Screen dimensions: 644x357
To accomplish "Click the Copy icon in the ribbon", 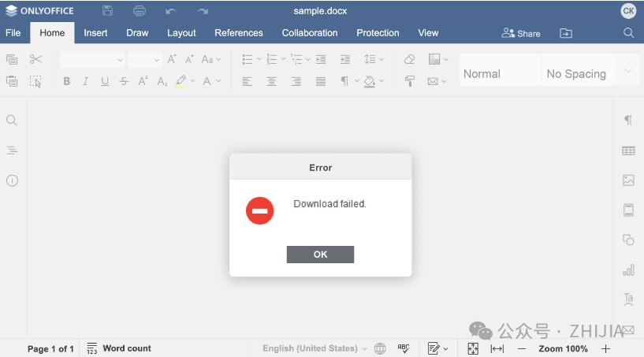I will pos(12,60).
